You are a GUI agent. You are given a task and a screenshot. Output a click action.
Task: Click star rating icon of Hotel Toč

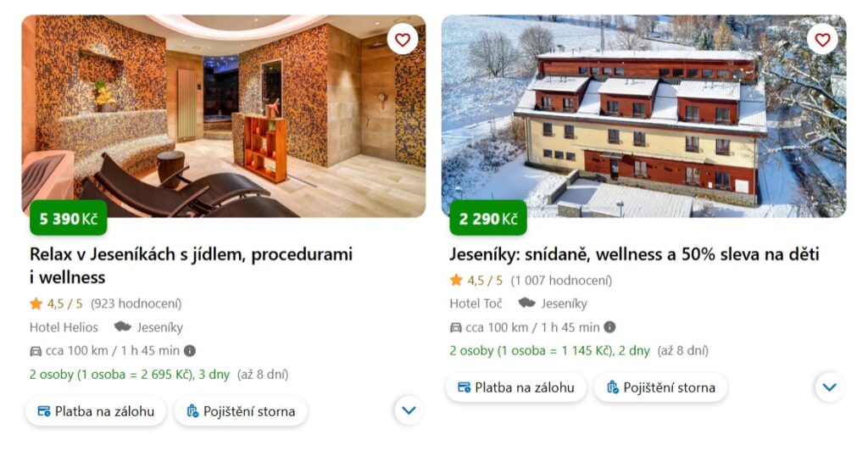(456, 280)
